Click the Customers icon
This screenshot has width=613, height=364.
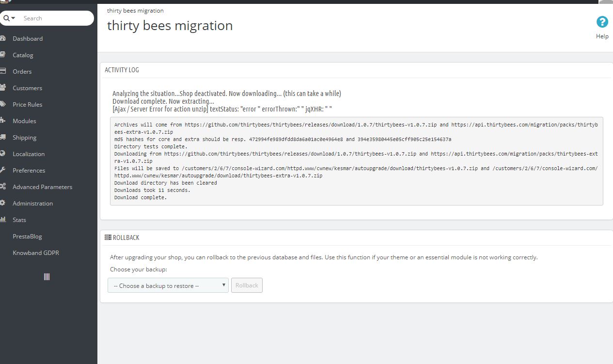click(x=4, y=88)
